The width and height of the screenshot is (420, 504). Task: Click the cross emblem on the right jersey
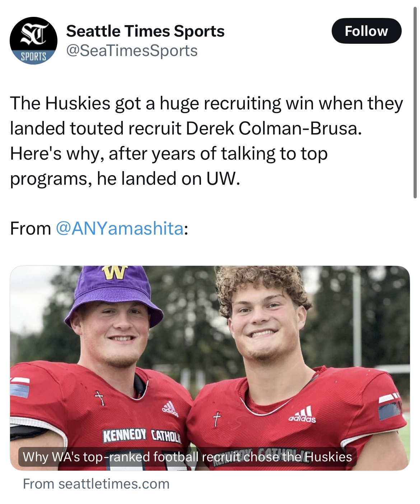[216, 419]
